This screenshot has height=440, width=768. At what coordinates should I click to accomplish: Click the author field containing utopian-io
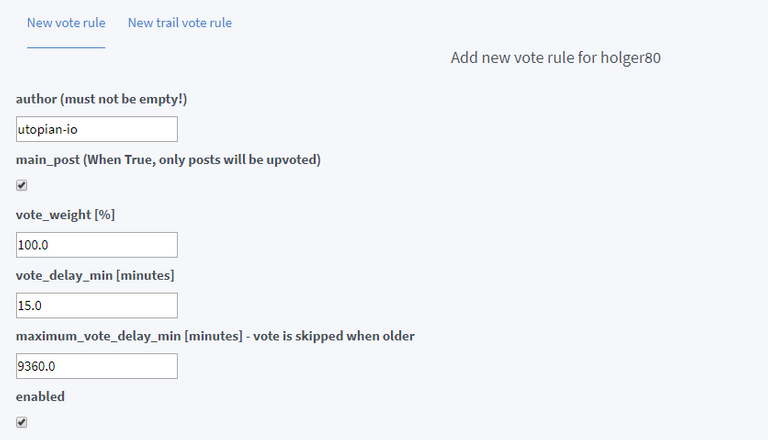click(x=97, y=129)
